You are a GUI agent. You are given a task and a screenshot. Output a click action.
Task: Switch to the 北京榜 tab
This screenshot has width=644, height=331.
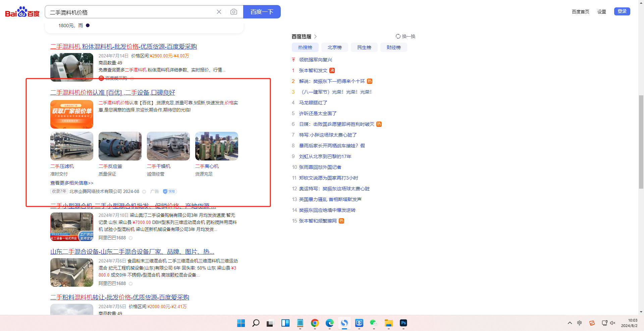click(334, 47)
